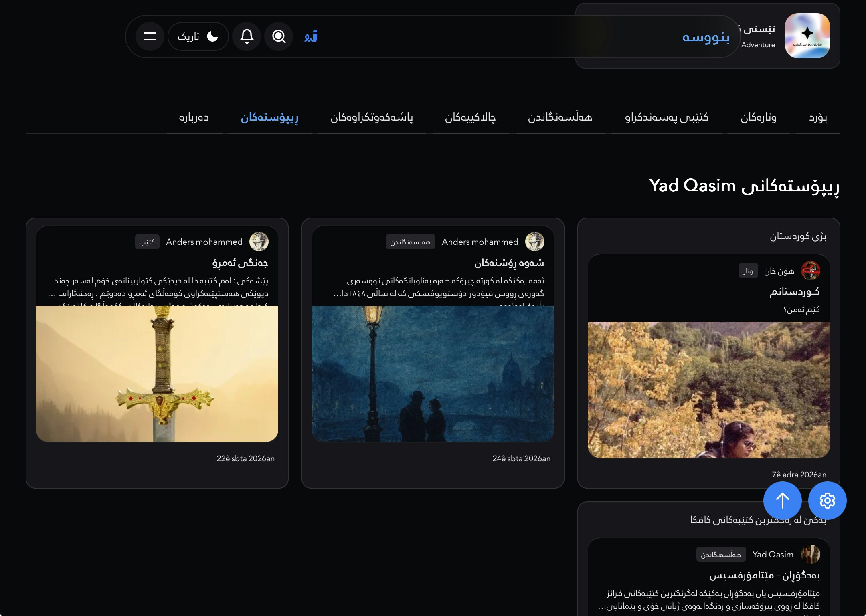Open the street lamp painting thumbnail
This screenshot has height=616, width=866.
433,374
